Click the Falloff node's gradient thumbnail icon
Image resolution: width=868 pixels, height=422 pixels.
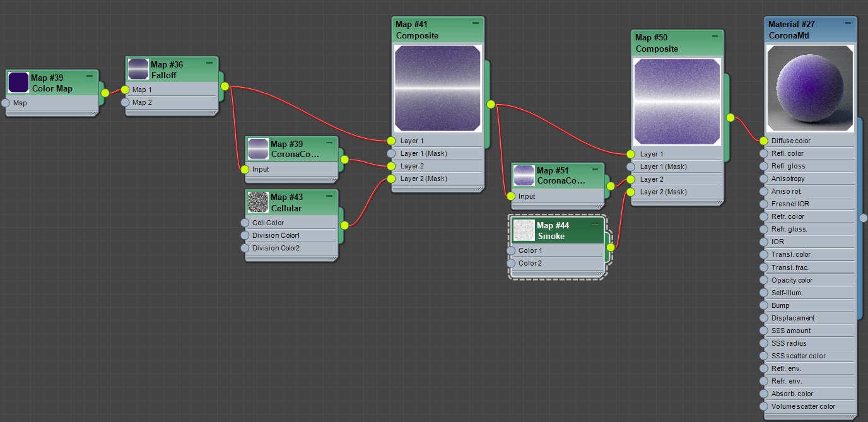coord(138,69)
